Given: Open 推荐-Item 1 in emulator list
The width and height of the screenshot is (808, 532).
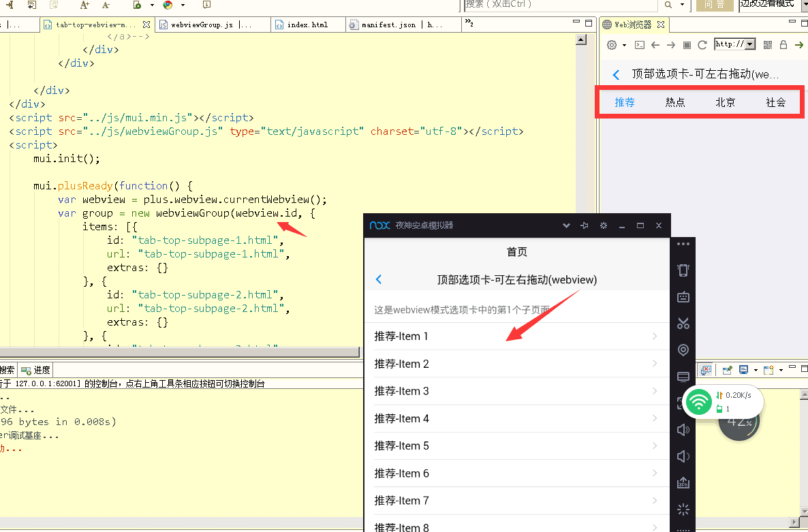Looking at the screenshot, I should click(x=516, y=337).
